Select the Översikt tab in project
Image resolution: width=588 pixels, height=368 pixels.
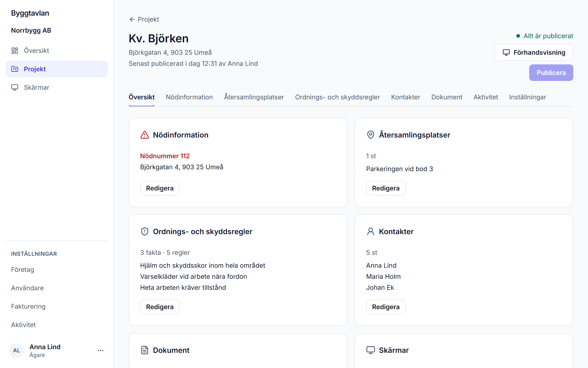tap(142, 97)
